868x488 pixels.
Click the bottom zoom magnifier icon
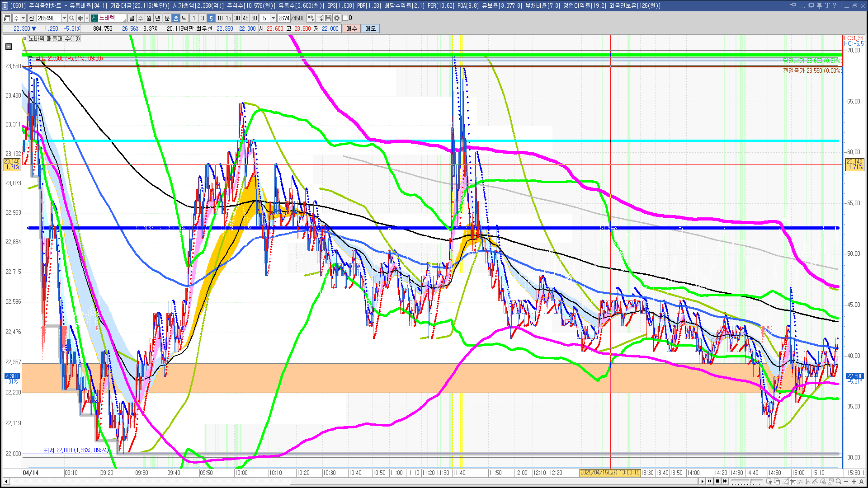pyautogui.click(x=838, y=481)
